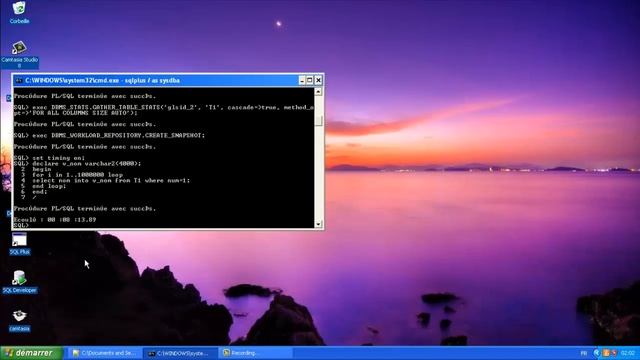Click the DBMS_WORKLOAD_REPOSITORY.CREATE_SNAPSHOT line
This screenshot has width=640, height=360.
click(109, 135)
